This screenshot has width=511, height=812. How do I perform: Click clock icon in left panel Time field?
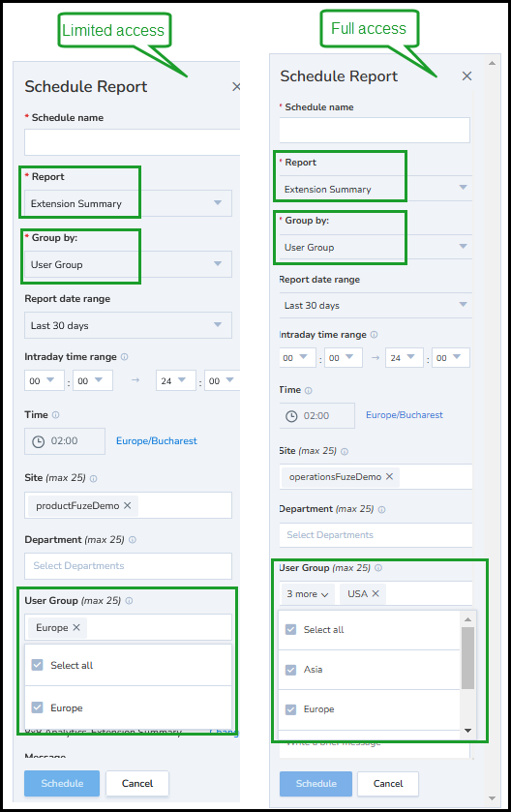[39, 441]
